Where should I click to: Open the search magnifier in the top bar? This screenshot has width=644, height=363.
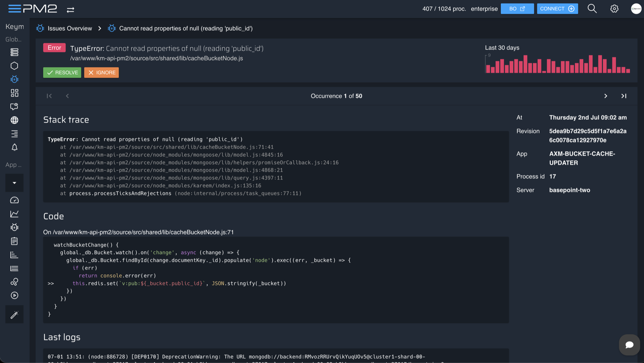pos(592,9)
